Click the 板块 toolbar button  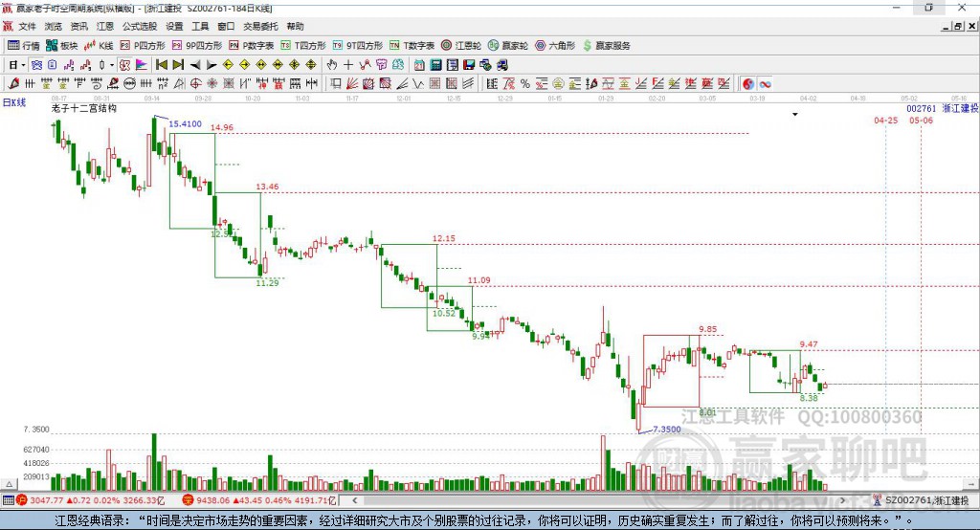click(61, 46)
